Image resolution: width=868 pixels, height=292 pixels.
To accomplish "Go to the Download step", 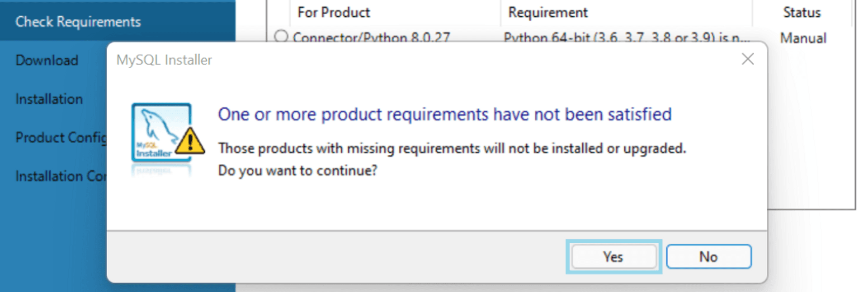I will coord(47,60).
